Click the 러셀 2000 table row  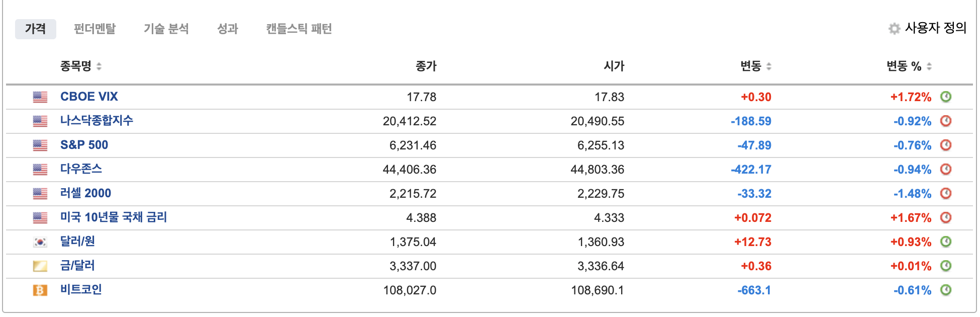(x=452, y=193)
